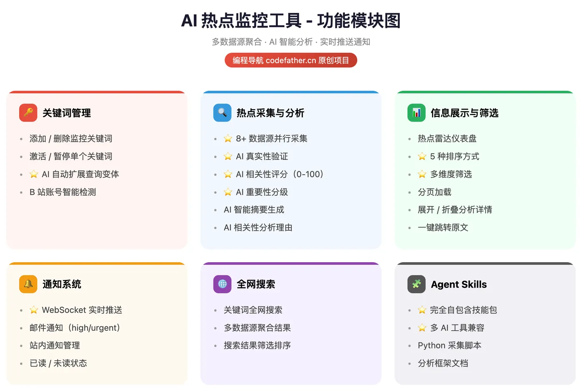The width and height of the screenshot is (583, 392).
Task: Click the 关键词全网搜索 entry
Action: pos(253,310)
